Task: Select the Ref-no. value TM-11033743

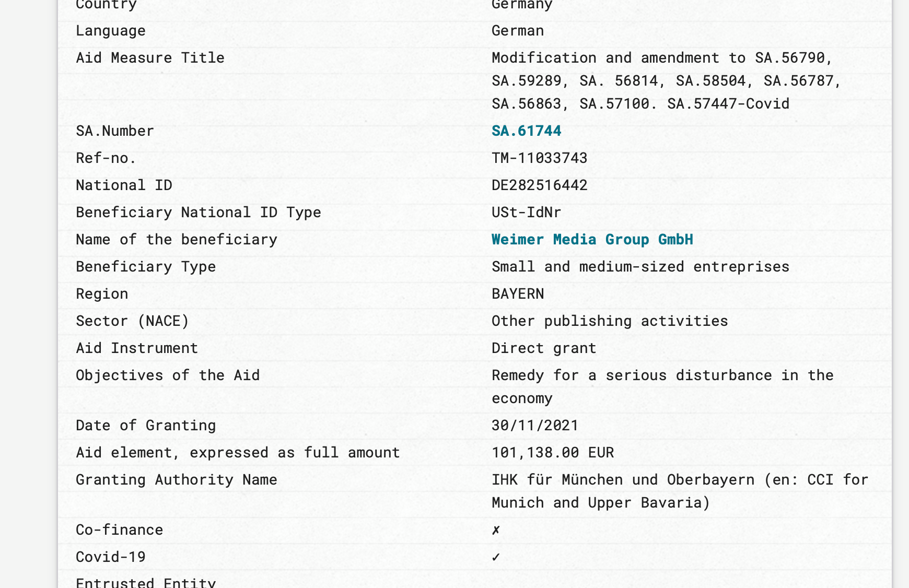Action: 539,158
